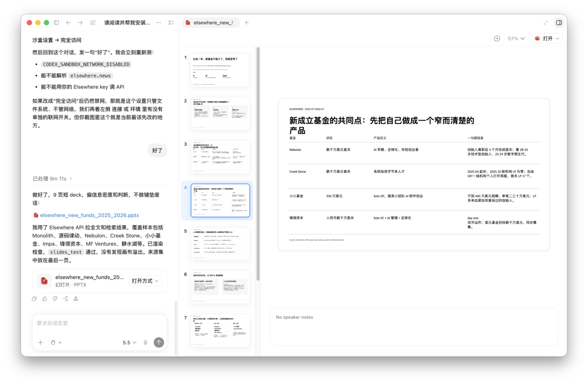Click the add comment icon beside zoom
The width and height of the screenshot is (588, 384).
click(x=497, y=39)
